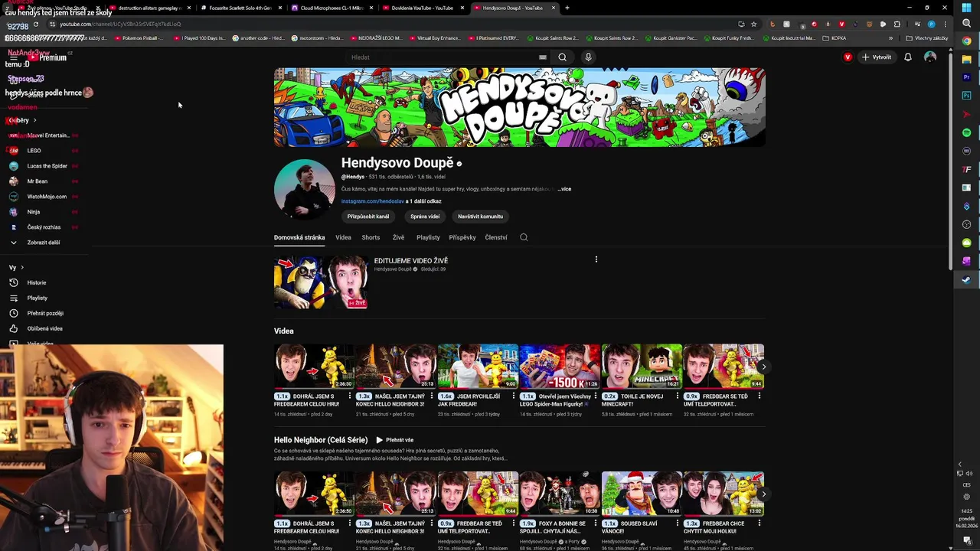Open the FOXY A BONNIE SE SPOJILI video thumbnail

(560, 494)
